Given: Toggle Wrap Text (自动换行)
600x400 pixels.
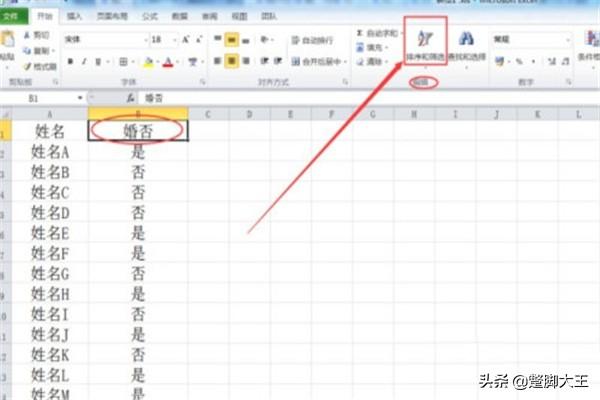Looking at the screenshot, I should click(x=310, y=40).
